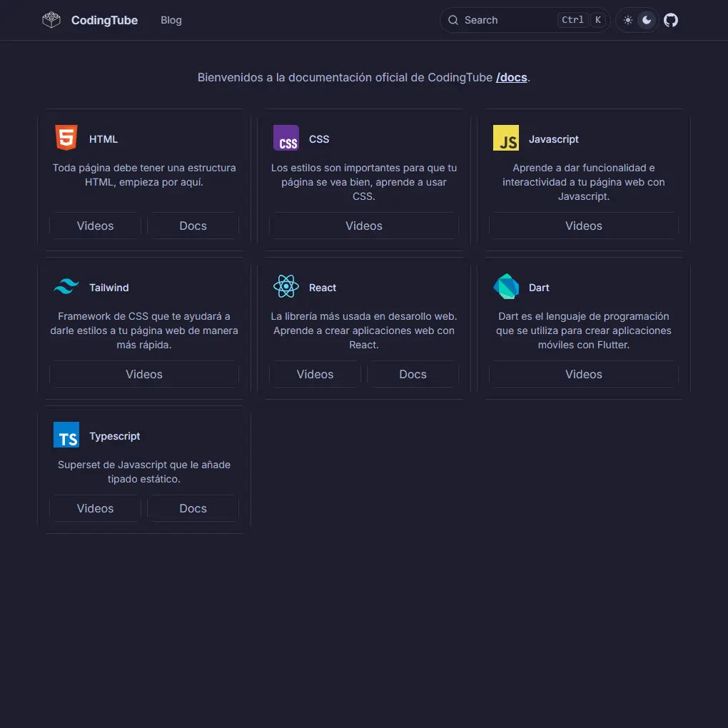Click the CodingTube brand name
Image resolution: width=728 pixels, height=728 pixels.
click(x=104, y=20)
